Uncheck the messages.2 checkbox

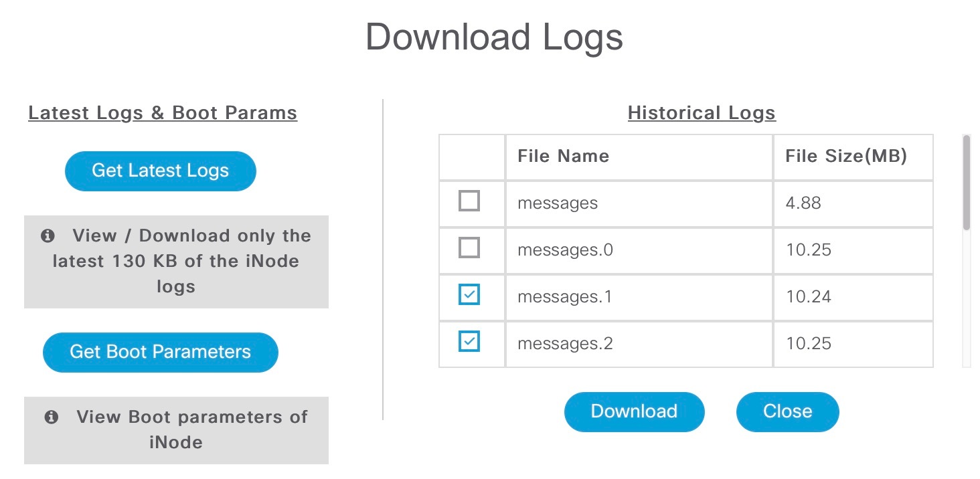(471, 341)
